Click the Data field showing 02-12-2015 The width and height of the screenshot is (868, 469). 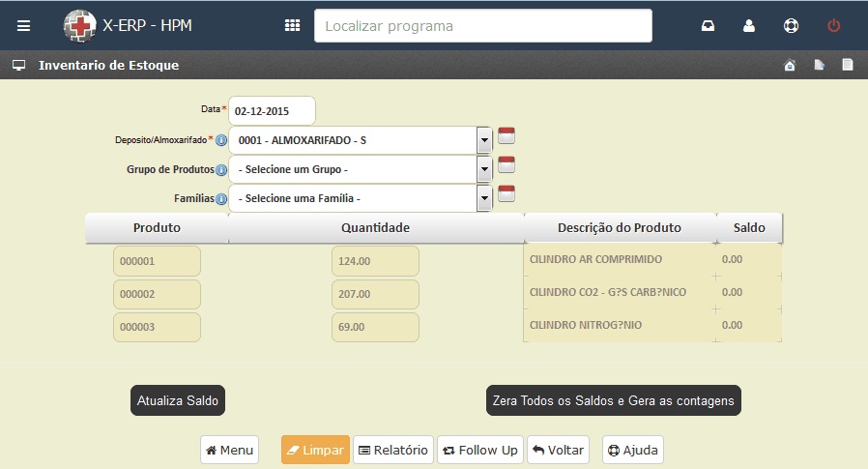[x=272, y=111]
